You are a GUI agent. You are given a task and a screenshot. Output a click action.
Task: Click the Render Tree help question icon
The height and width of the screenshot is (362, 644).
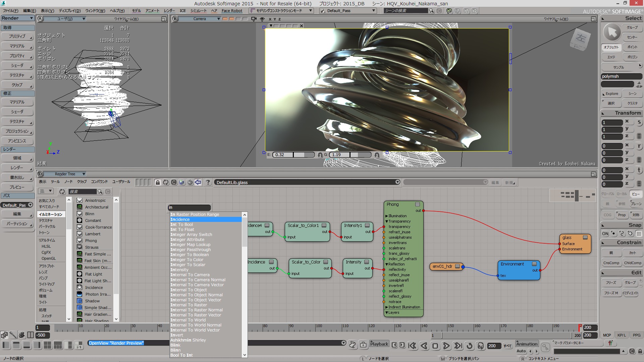pos(208,182)
